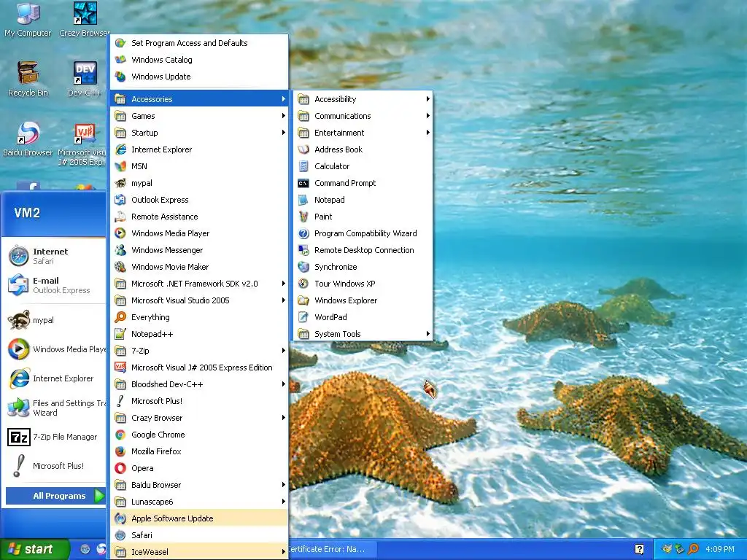Image resolution: width=747 pixels, height=560 pixels.
Task: Click the Everything search tray icon
Action: (x=693, y=549)
